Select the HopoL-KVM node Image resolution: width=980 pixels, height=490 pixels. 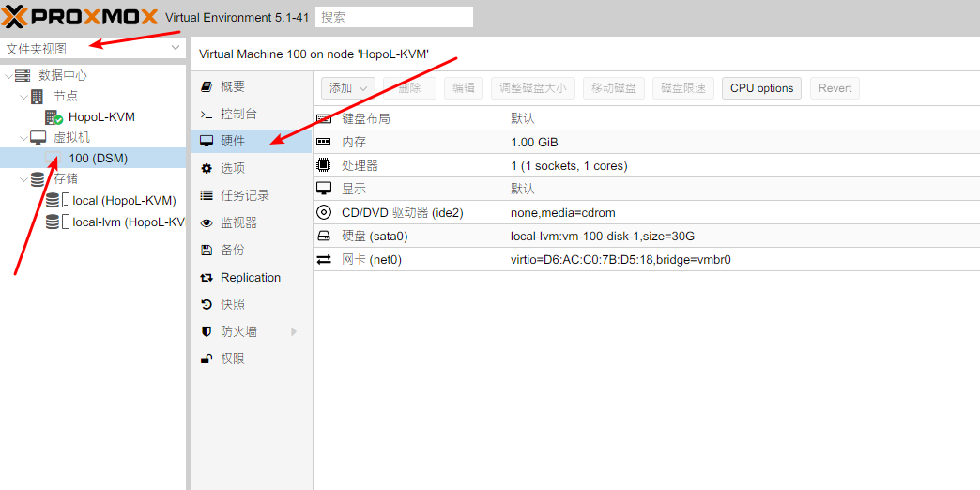pyautogui.click(x=101, y=117)
